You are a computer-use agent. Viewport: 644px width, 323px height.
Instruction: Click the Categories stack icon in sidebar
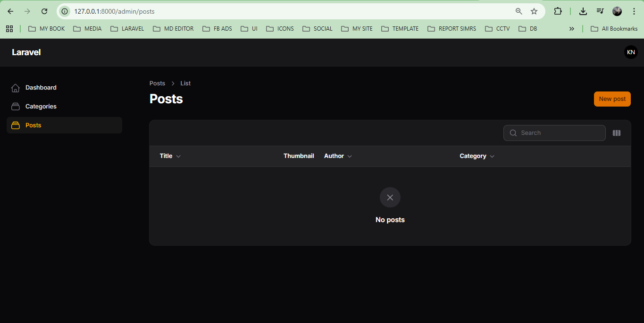coord(16,107)
